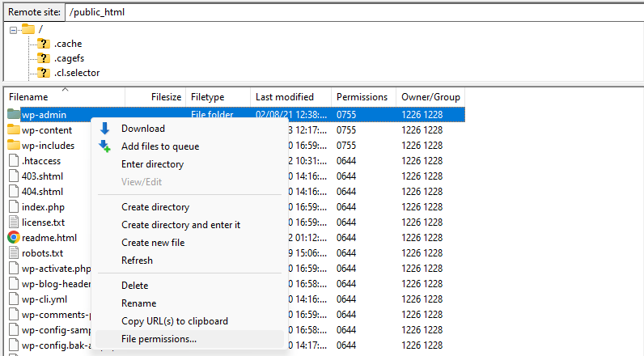Screen dimensions: 644x356
Task: Sort by Permissions column header
Action: (x=362, y=97)
